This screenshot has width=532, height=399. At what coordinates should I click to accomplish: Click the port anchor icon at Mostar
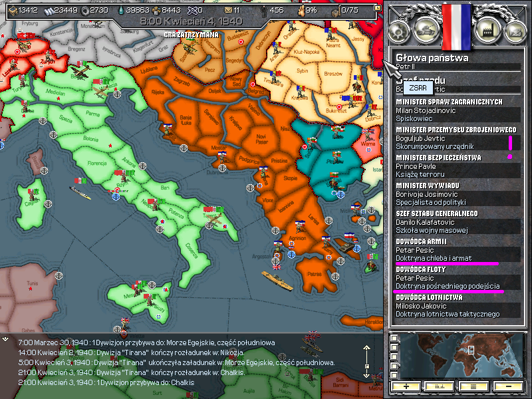click(x=222, y=168)
